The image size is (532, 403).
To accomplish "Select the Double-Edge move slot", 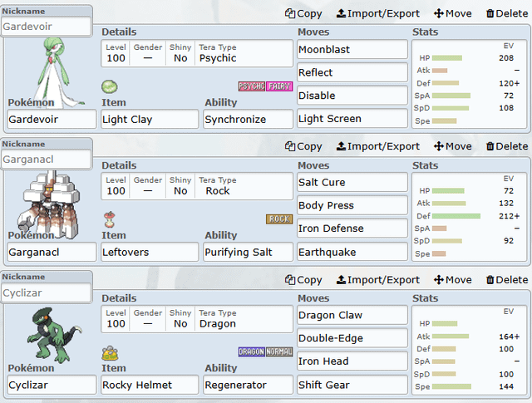I will tap(352, 338).
